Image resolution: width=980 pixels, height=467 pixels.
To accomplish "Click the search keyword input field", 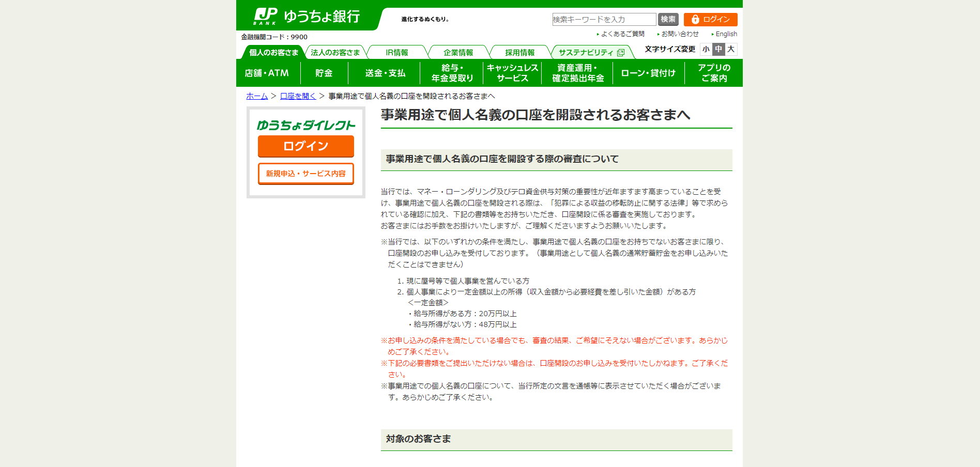I will tap(604, 20).
